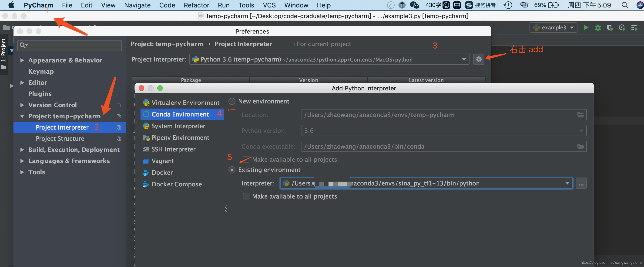
Task: Click the Docker Compose icon
Action: coord(146,184)
